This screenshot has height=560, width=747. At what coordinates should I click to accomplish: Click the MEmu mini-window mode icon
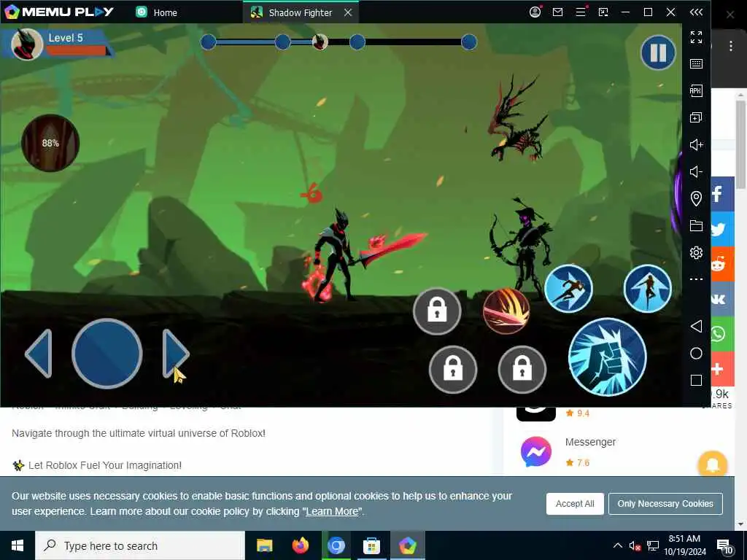coord(603,12)
